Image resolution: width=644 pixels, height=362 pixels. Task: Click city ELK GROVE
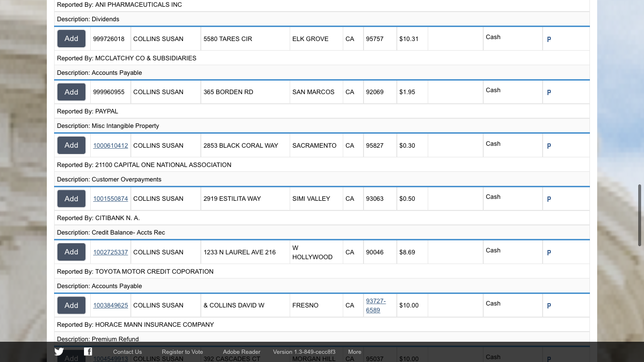pos(310,39)
